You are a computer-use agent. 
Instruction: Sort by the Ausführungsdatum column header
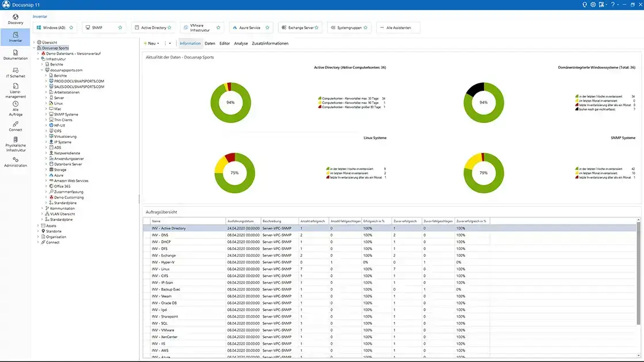243,221
